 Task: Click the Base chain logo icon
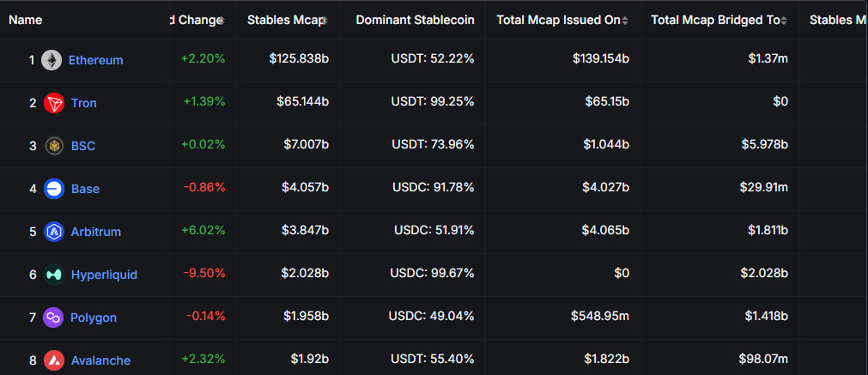tap(54, 189)
